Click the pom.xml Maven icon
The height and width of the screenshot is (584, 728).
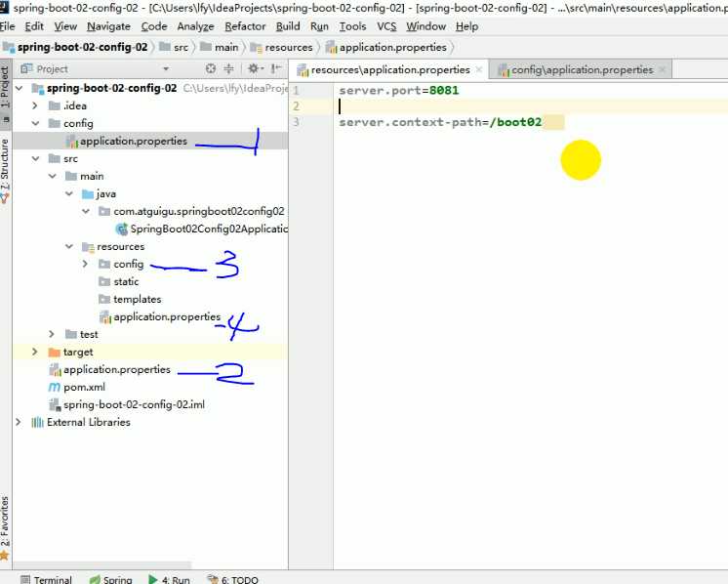click(x=55, y=388)
